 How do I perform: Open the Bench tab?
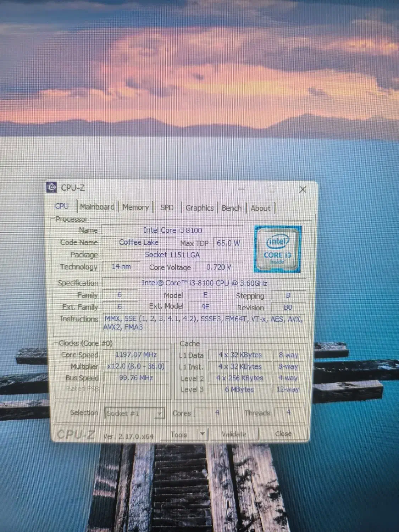(x=231, y=208)
